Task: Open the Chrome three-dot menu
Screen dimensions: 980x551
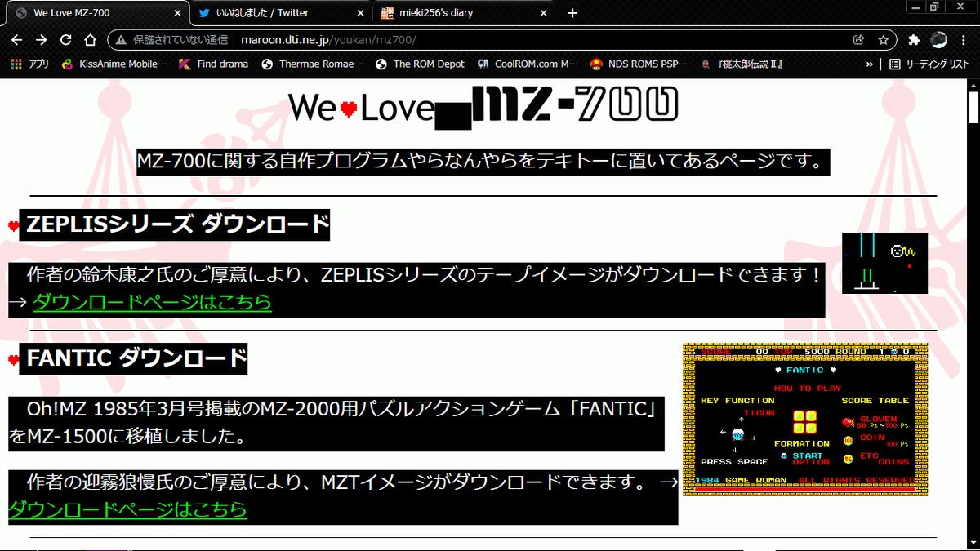Action: (964, 39)
